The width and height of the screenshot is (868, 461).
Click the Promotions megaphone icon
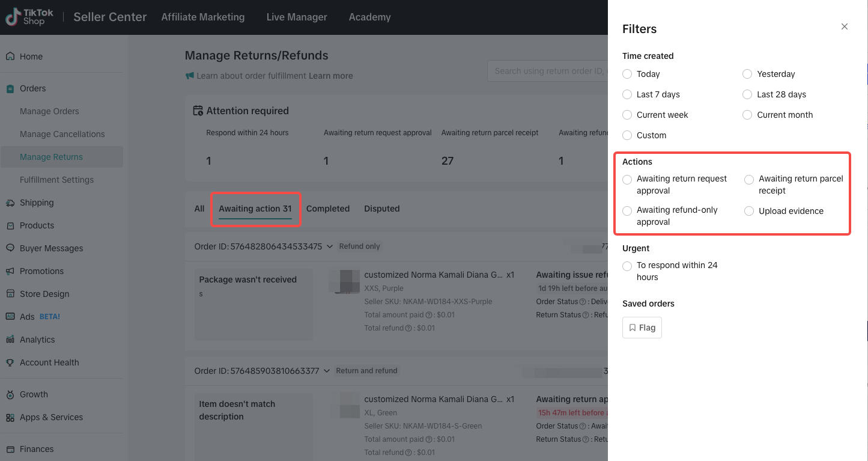pos(10,271)
